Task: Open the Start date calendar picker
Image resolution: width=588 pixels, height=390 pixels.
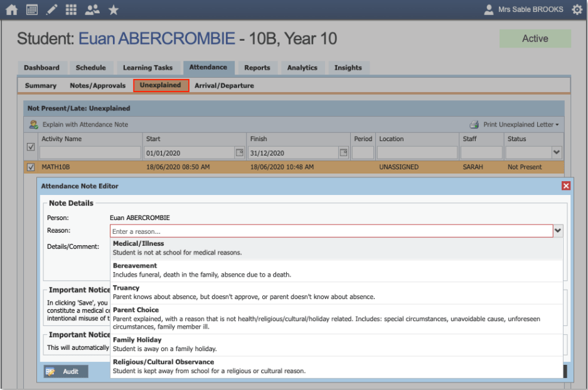Action: pyautogui.click(x=239, y=152)
